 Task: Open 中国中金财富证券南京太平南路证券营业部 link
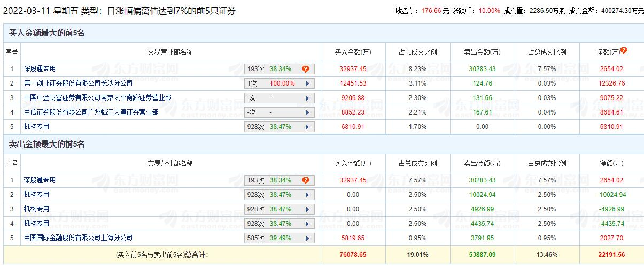pyautogui.click(x=97, y=98)
